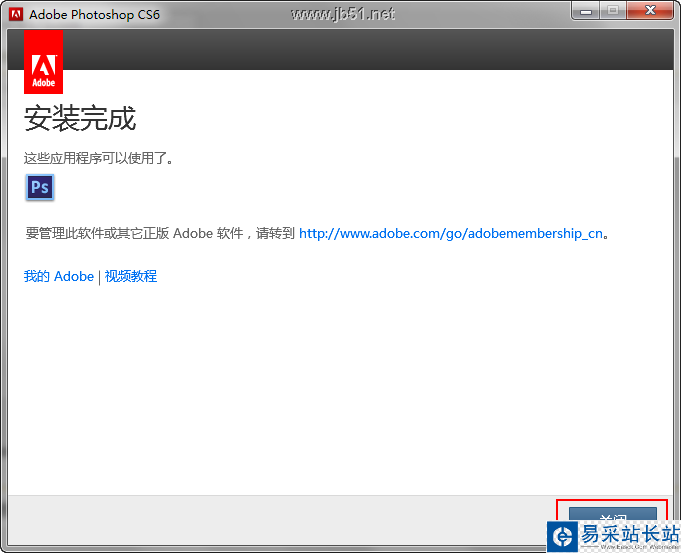Click the Adobe icon in the title bar
681x553 pixels.
coord(16,14)
